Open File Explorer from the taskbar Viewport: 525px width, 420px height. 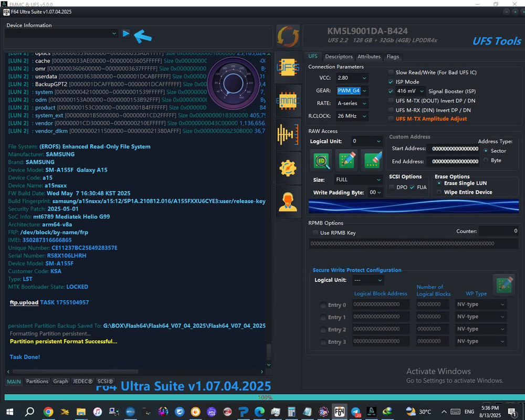coord(81,411)
